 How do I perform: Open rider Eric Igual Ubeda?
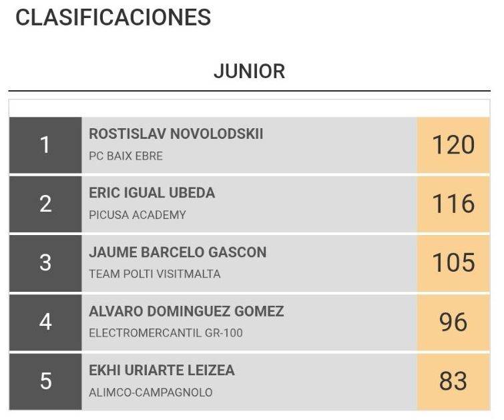[x=152, y=193]
